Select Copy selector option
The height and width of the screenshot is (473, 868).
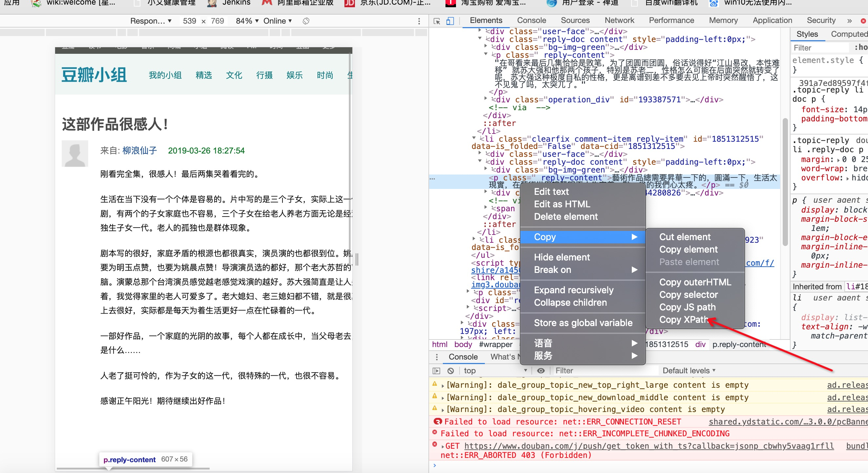tap(695, 295)
